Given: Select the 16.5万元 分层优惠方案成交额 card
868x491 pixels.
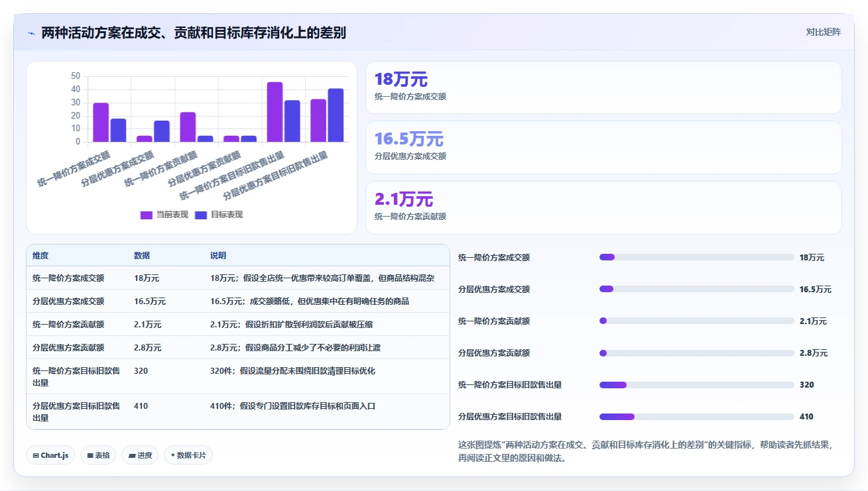Looking at the screenshot, I should pyautogui.click(x=603, y=147).
